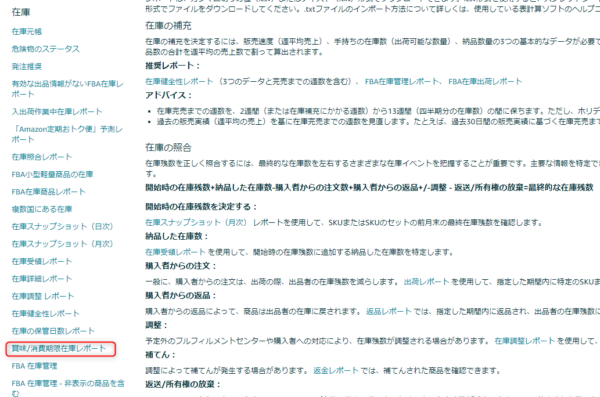Select 複数国にある在庫 in sidebar

coord(42,209)
